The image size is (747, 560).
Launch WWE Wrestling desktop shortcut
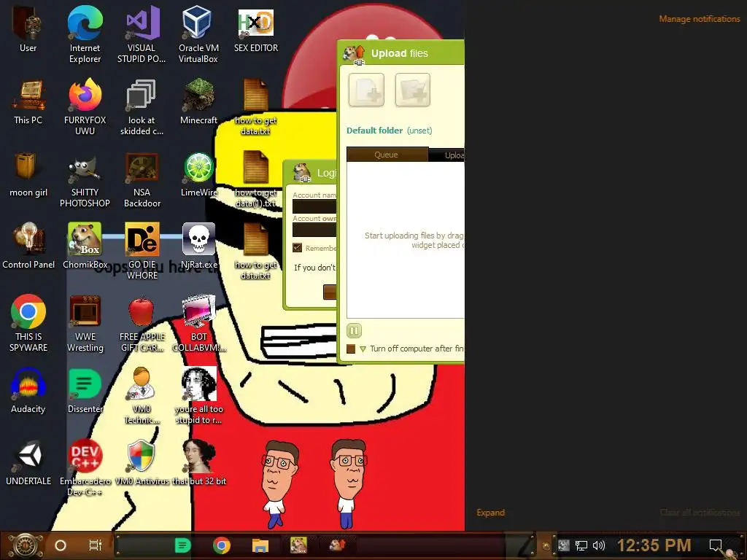pos(85,324)
